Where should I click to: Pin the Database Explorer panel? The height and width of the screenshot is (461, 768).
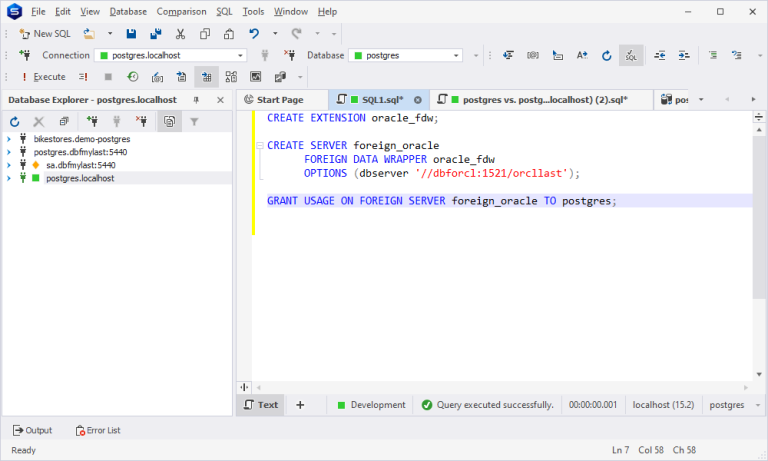[x=196, y=100]
